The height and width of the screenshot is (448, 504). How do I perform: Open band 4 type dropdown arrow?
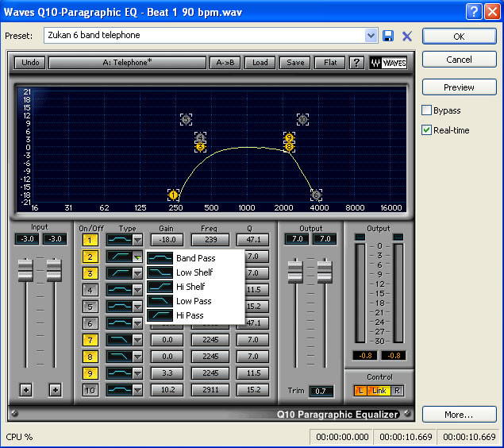coord(137,290)
